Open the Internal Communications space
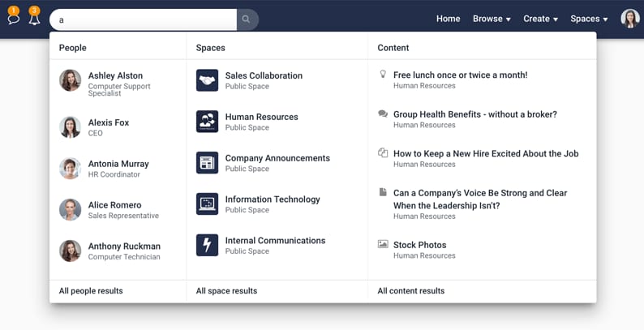Image resolution: width=644 pixels, height=330 pixels. click(275, 241)
